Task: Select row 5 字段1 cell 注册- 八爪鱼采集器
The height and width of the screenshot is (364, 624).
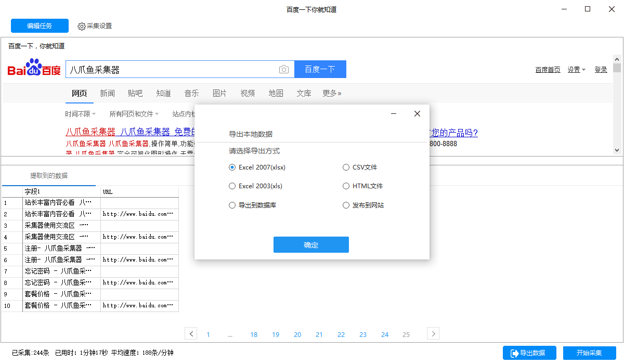Action: tap(62, 248)
